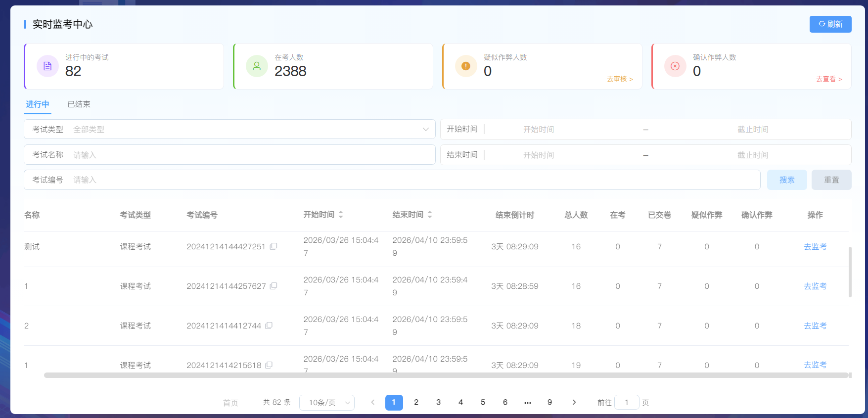
Task: Click the 疑似作弊 column header
Action: (x=707, y=215)
